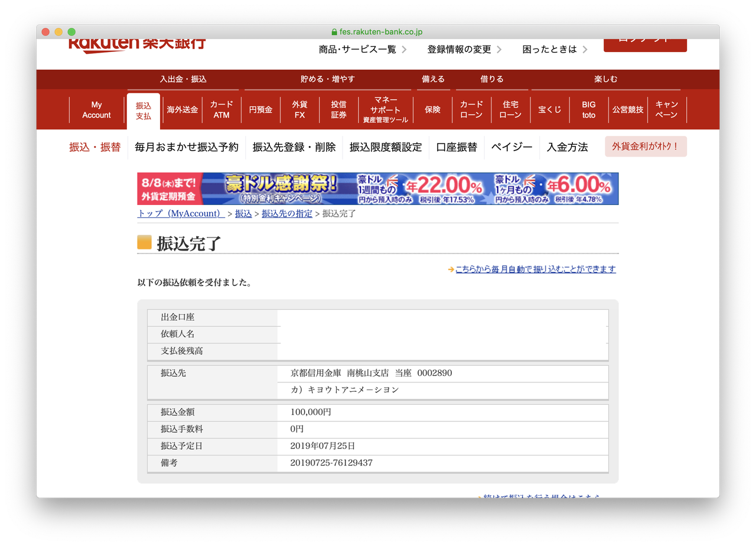Go to the 外貨FX tab

tap(299, 110)
